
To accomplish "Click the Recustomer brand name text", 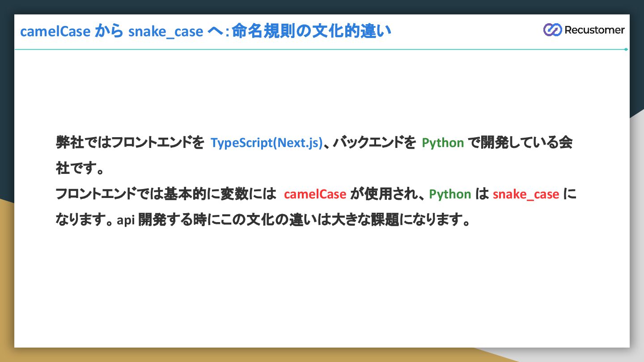I will pos(594,30).
